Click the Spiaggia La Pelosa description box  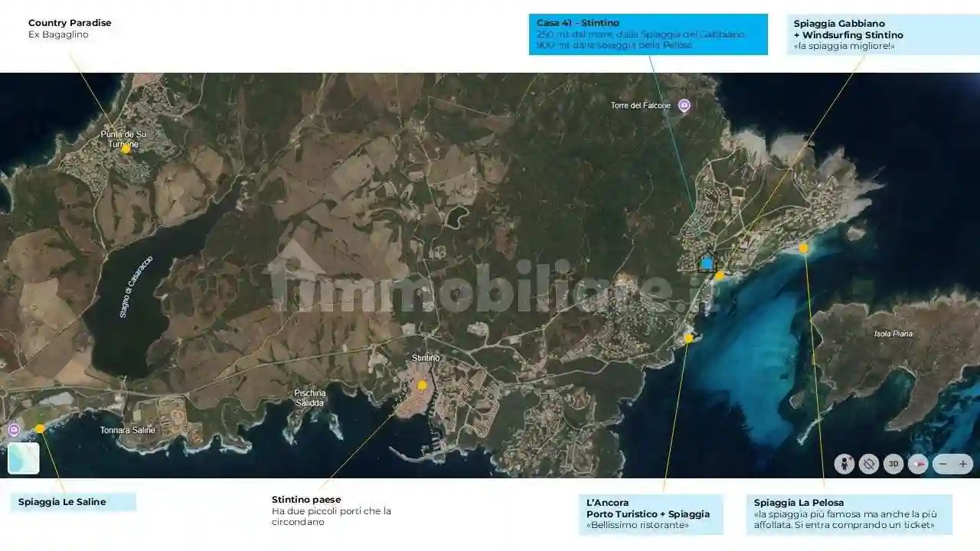coord(848,514)
